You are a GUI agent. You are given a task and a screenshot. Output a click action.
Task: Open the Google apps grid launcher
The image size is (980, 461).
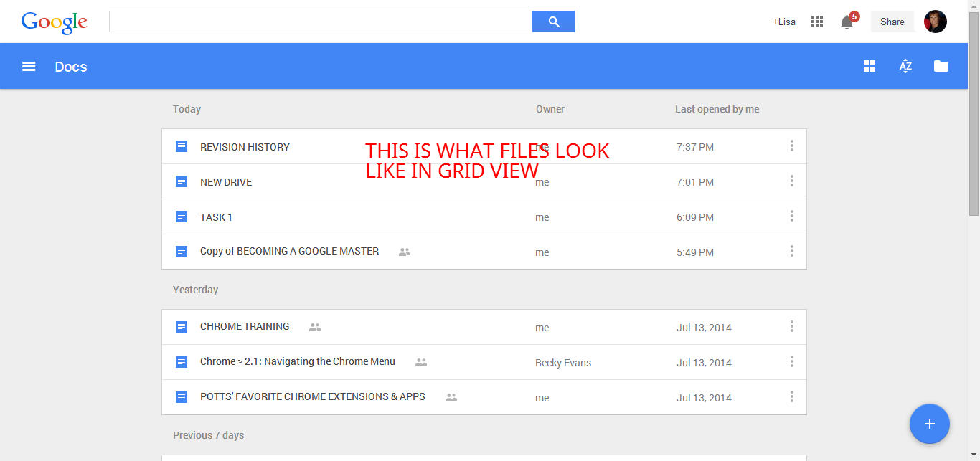coord(817,22)
